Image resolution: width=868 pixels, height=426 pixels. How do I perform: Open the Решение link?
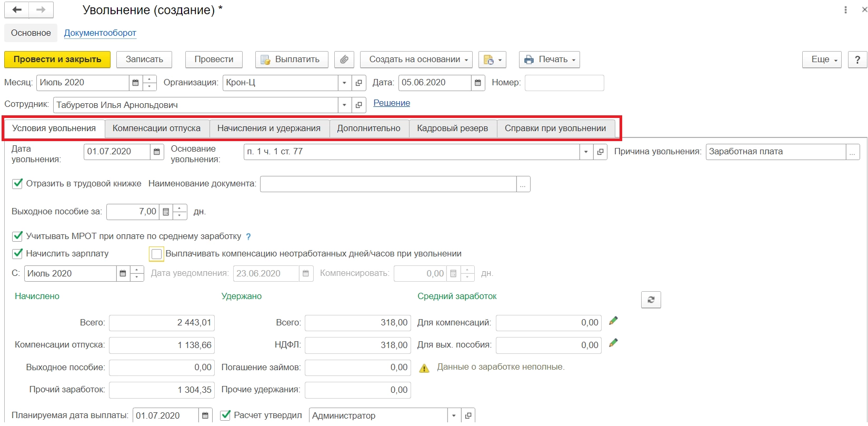click(x=392, y=103)
